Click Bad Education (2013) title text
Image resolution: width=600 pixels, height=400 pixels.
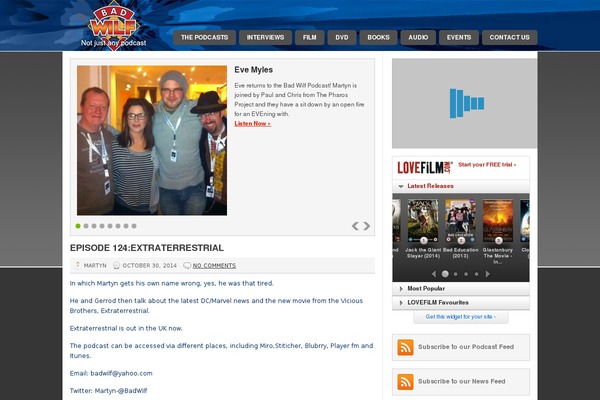460,253
